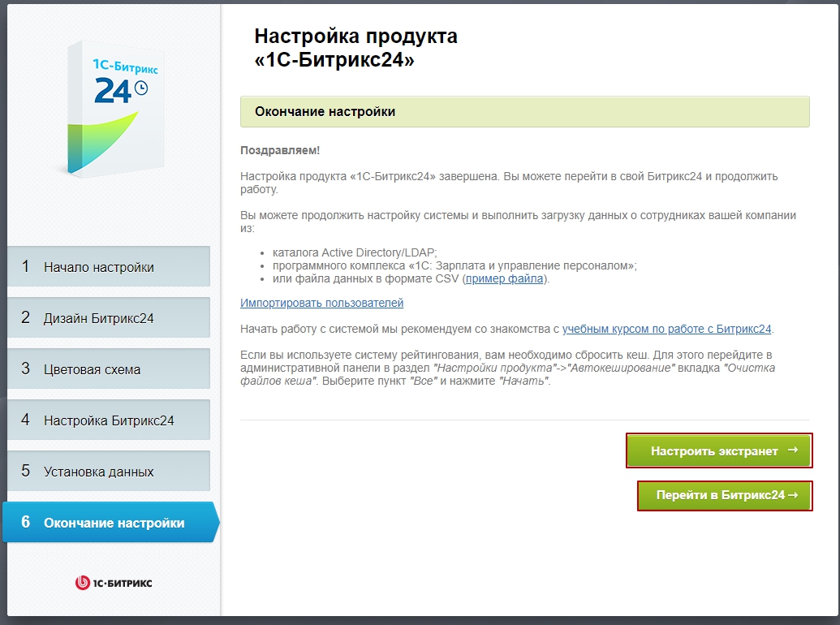Select step 4 «Настройка Битрикс24»
This screenshot has height=625, width=840.
click(x=109, y=420)
